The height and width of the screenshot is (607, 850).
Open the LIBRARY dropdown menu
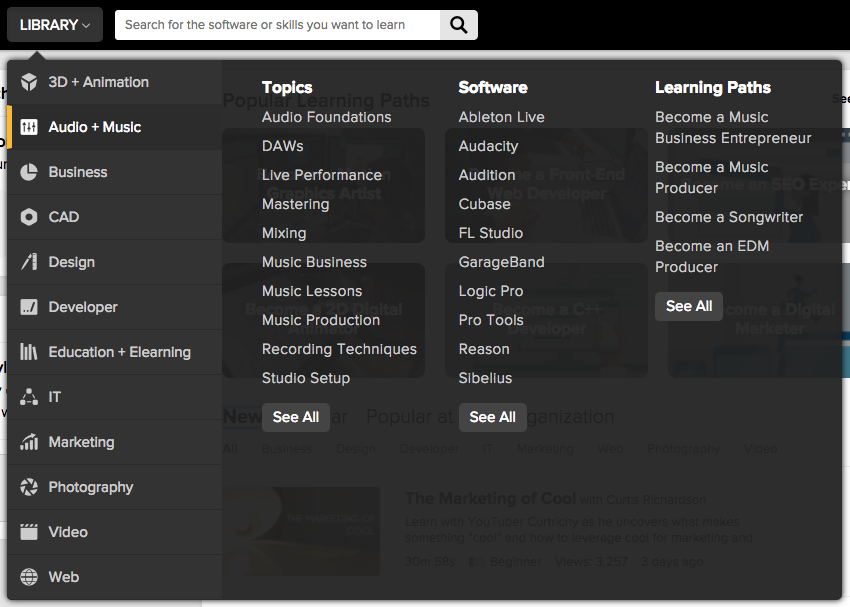coord(55,25)
